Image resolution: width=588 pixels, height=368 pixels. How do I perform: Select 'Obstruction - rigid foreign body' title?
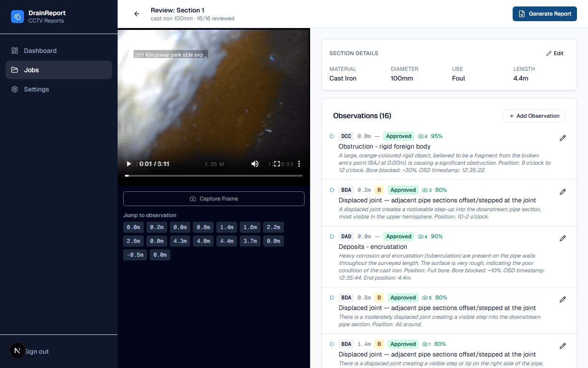click(x=384, y=146)
